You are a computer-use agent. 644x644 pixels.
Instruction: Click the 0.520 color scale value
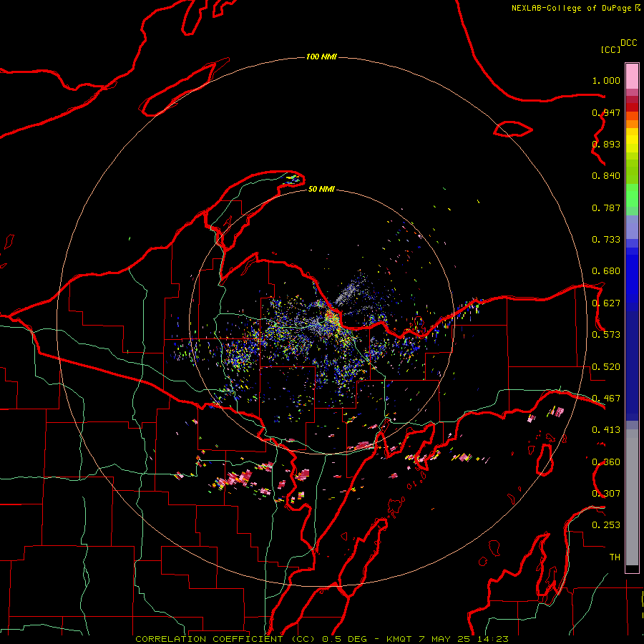606,367
